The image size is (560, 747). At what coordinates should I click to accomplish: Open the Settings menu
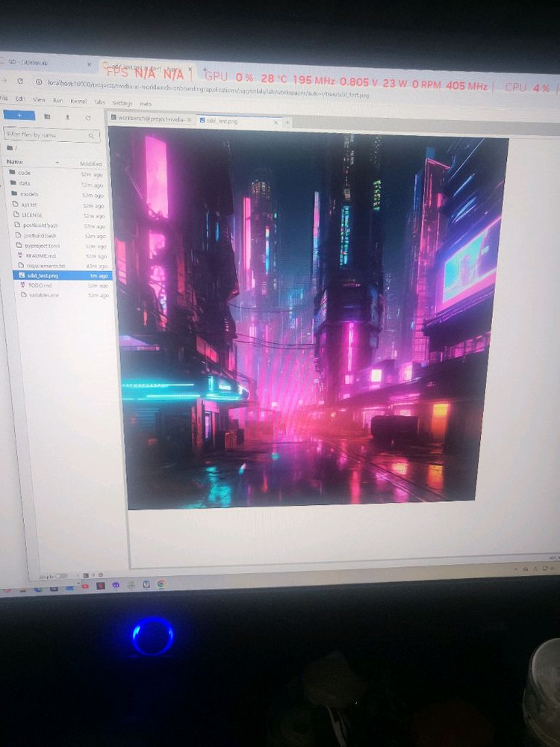point(122,102)
